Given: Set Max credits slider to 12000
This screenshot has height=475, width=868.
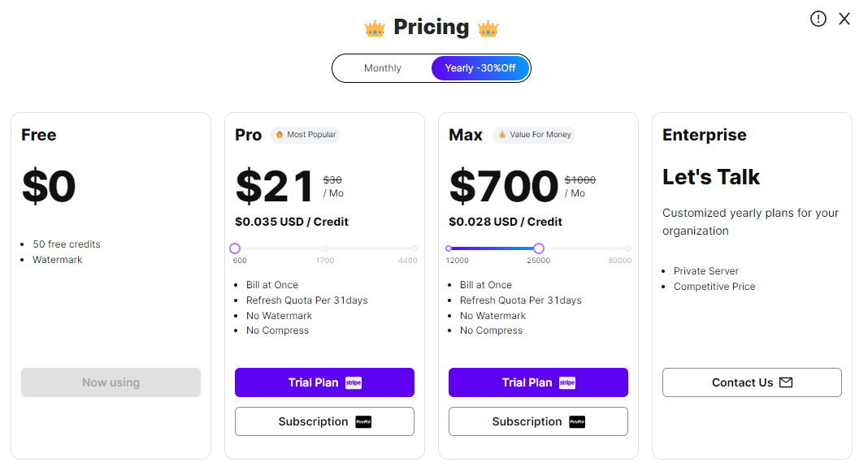Looking at the screenshot, I should point(449,248).
